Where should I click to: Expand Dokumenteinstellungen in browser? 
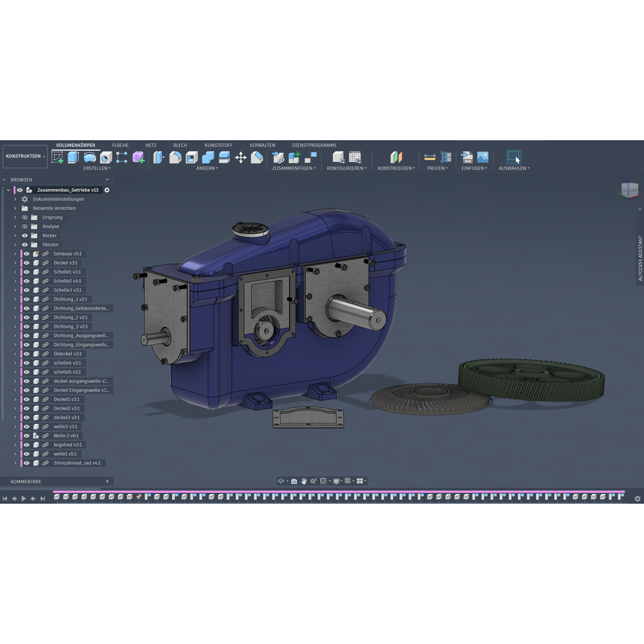[x=15, y=199]
